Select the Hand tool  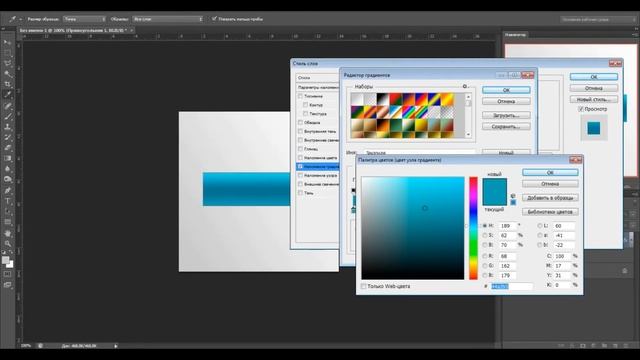pyautogui.click(x=7, y=233)
